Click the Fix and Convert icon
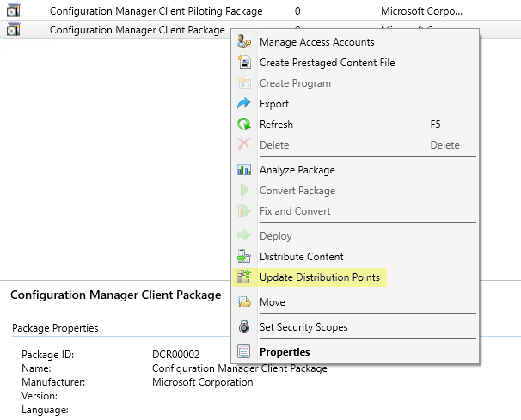 coord(244,210)
